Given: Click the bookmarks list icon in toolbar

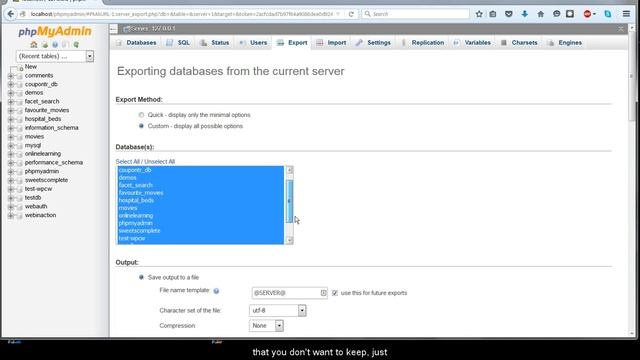Looking at the screenshot, I should pyautogui.click(x=493, y=14).
